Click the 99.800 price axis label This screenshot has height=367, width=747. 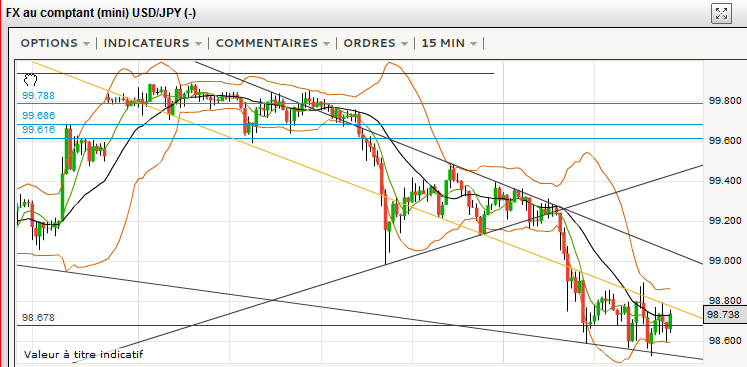(725, 101)
